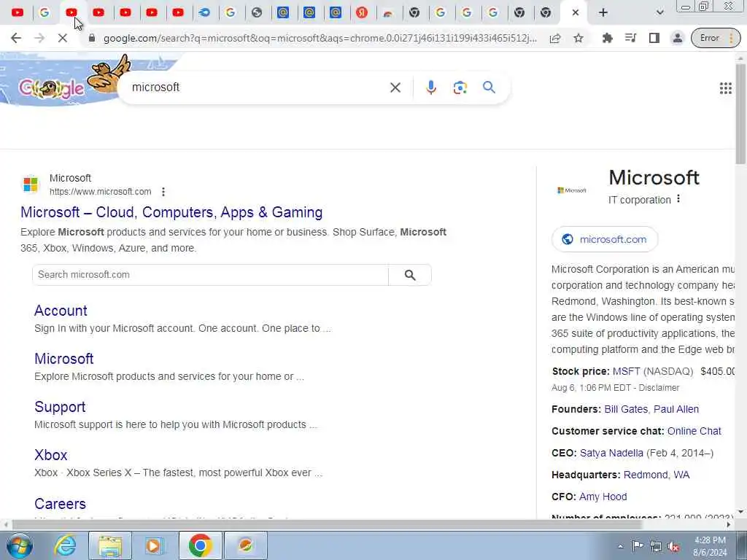
Task: Share this page from address bar
Action: (x=555, y=38)
